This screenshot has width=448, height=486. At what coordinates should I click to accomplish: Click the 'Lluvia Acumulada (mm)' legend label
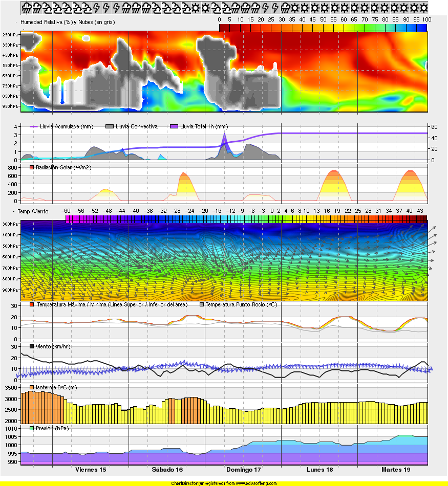click(x=67, y=126)
